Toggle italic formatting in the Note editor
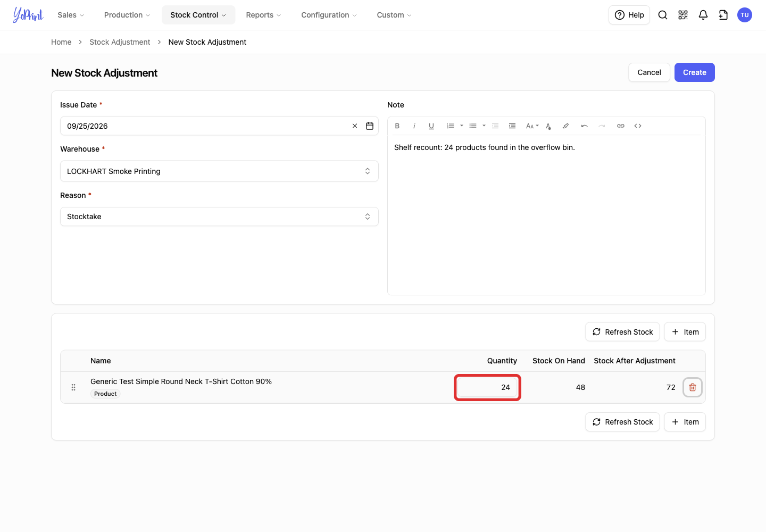The image size is (766, 532). 414,126
